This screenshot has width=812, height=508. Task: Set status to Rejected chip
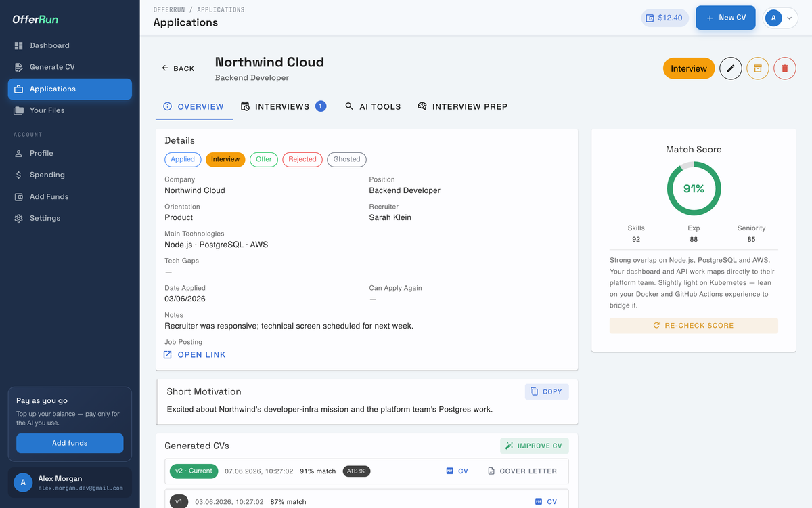tap(302, 159)
